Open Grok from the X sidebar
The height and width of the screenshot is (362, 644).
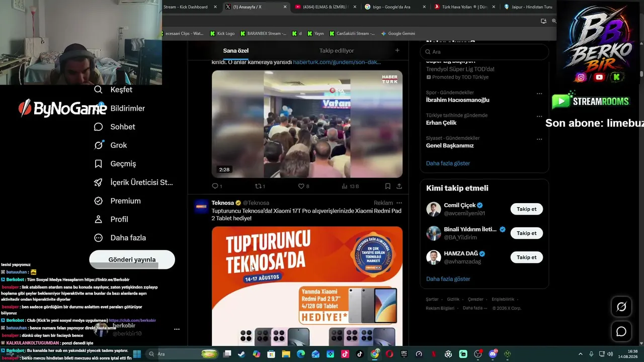pyautogui.click(x=111, y=145)
